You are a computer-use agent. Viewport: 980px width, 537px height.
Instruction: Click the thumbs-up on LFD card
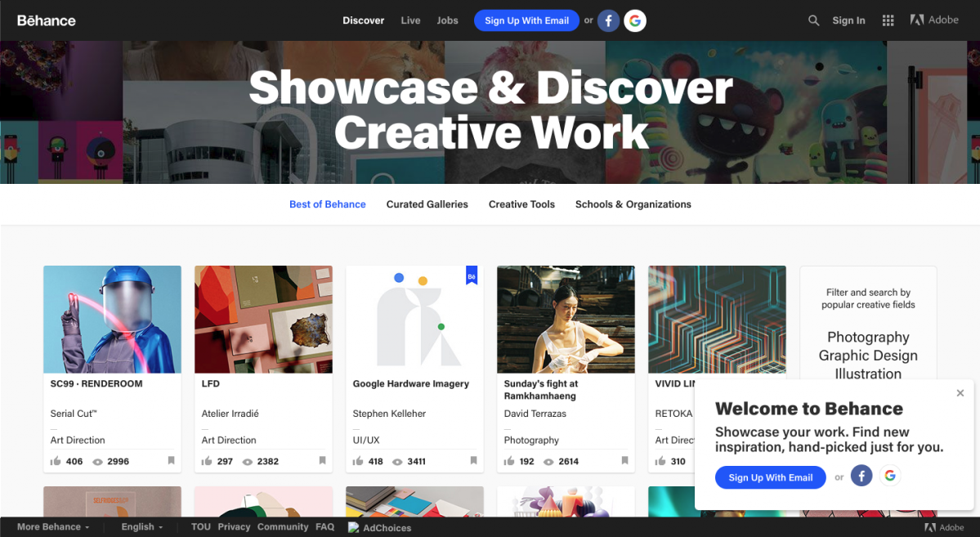pos(207,461)
